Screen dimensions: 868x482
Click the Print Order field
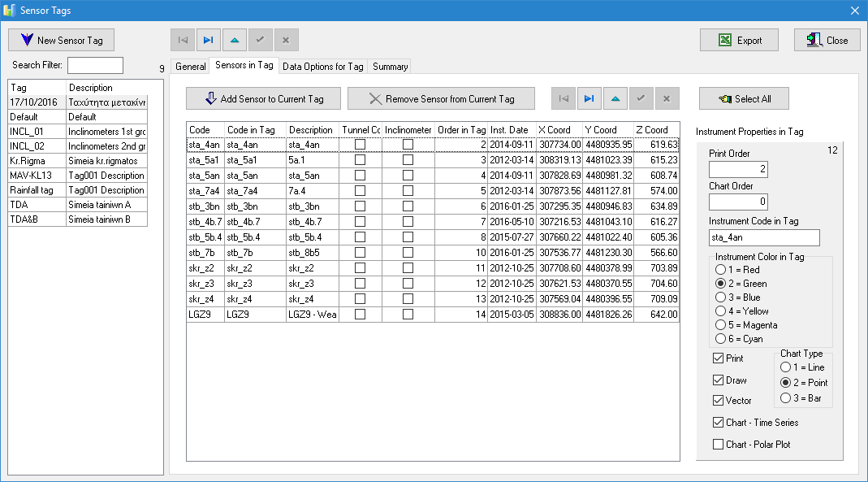(x=738, y=169)
